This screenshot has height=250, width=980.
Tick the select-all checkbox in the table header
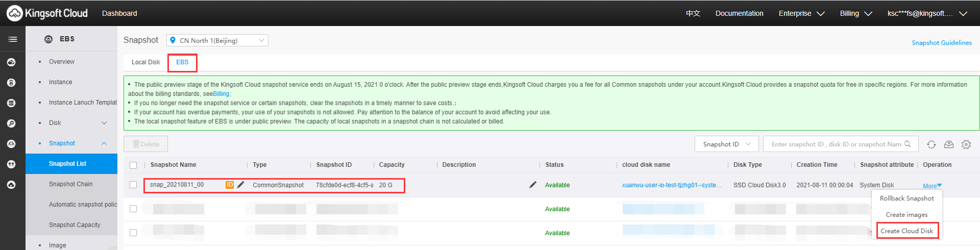point(133,165)
